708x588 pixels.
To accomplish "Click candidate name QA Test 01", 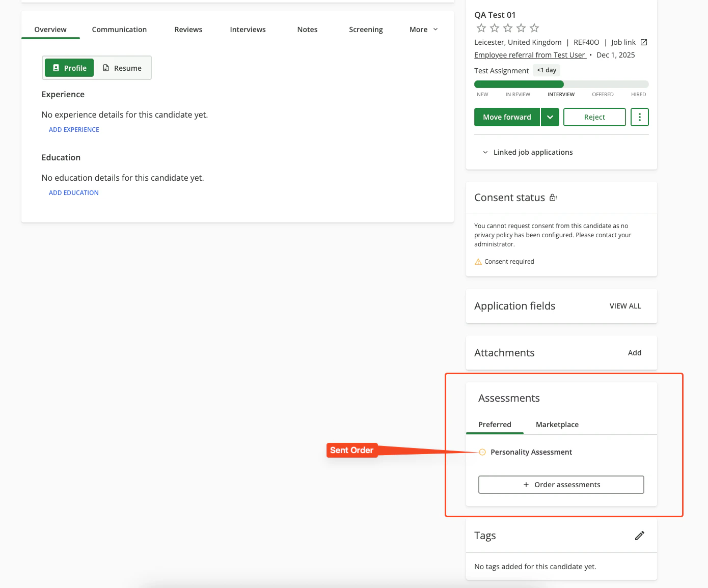I will 495,15.
